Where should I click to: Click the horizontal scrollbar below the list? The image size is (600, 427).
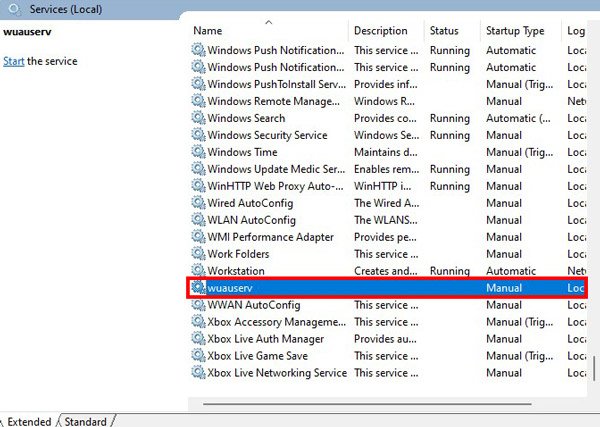(x=367, y=403)
